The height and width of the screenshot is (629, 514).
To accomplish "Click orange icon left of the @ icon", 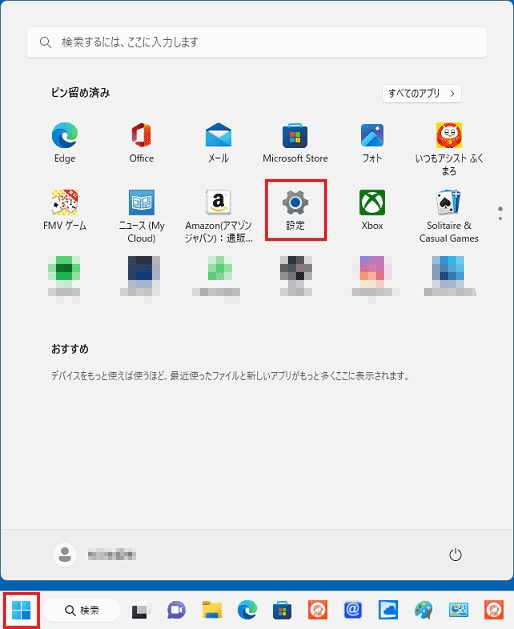I will (318, 610).
